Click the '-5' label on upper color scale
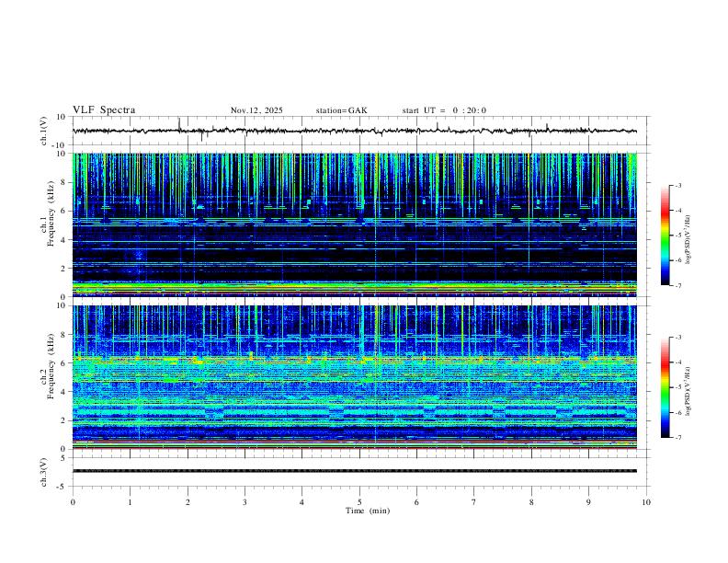The image size is (728, 563). [677, 236]
